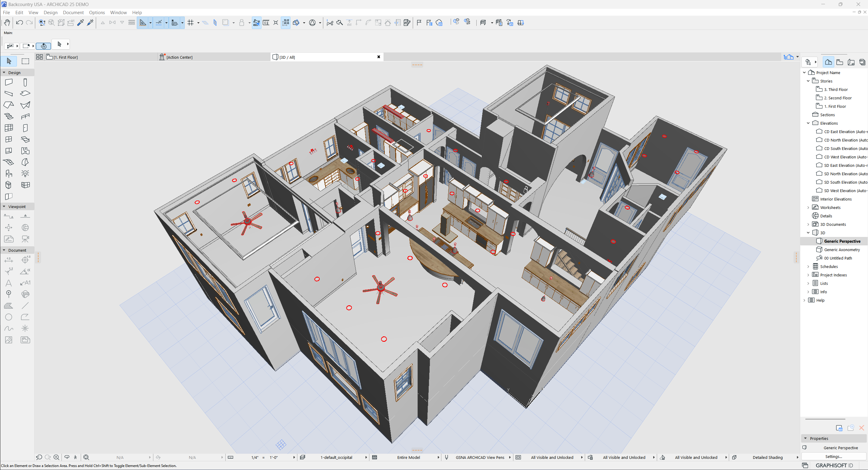Select the Door tool
The width and height of the screenshot is (868, 470).
click(25, 128)
